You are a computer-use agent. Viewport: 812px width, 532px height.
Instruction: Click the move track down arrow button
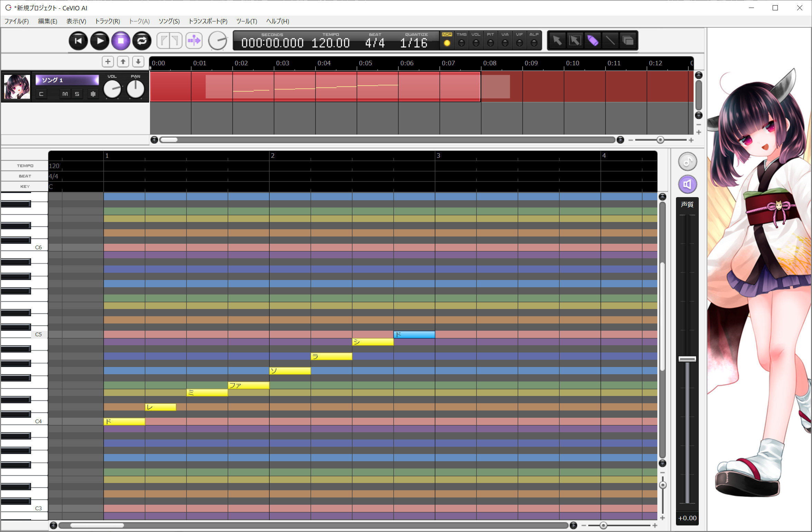click(x=138, y=62)
